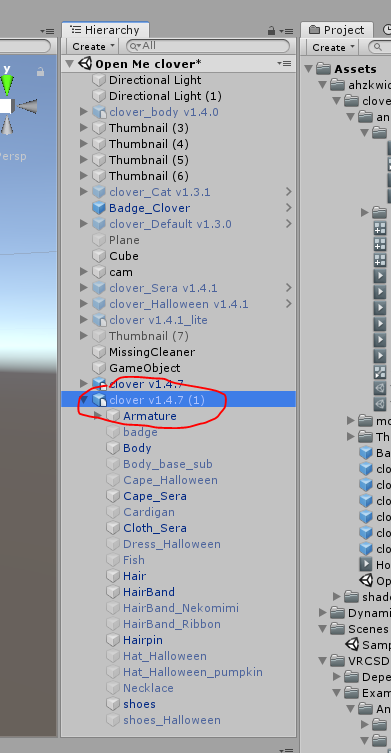Image resolution: width=391 pixels, height=753 pixels.
Task: Click the Cape_Sera object cube icon
Action: (x=113, y=496)
